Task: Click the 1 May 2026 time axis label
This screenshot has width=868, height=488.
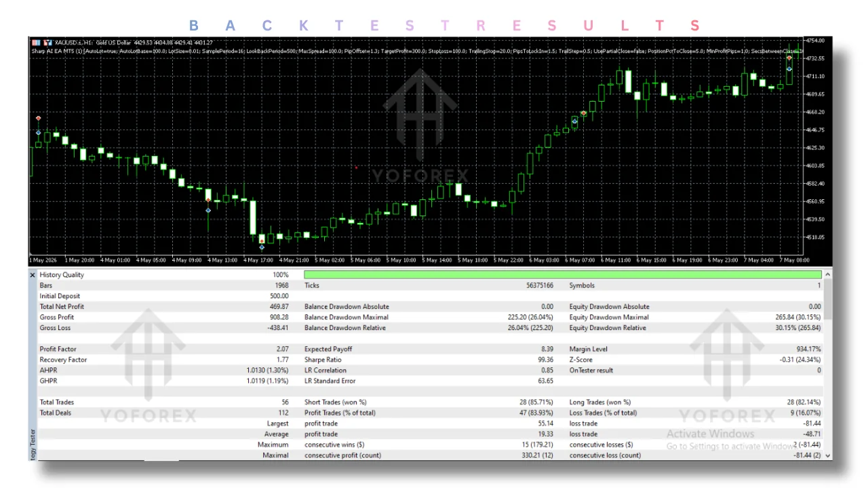Action: [x=43, y=260]
